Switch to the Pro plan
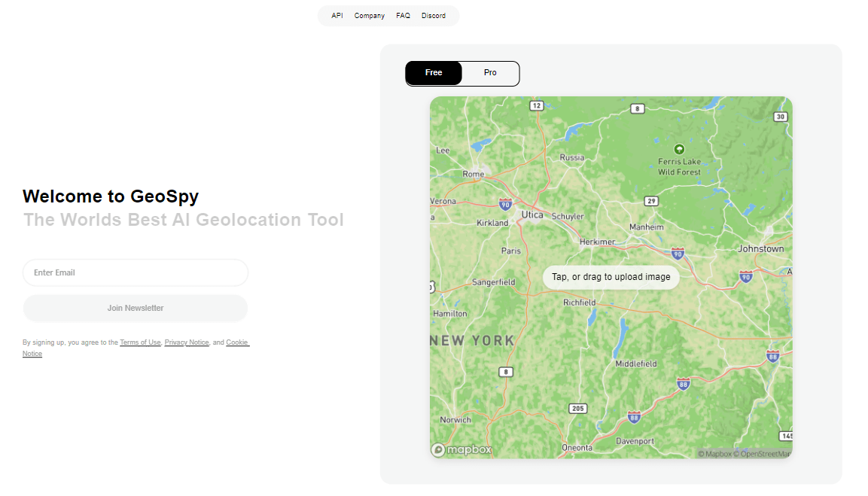The height and width of the screenshot is (496, 868). 490,72
